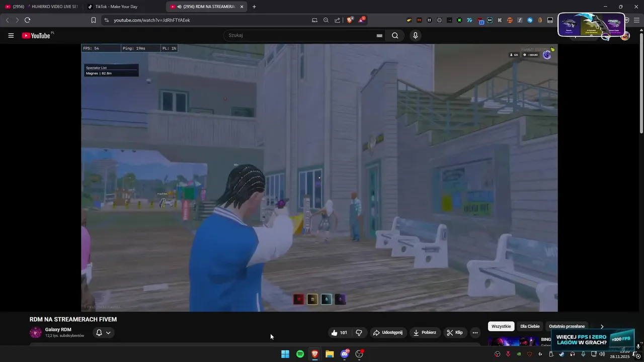Open the Brave browser taskbar icon
The image size is (644, 362).
pyautogui.click(x=315, y=354)
